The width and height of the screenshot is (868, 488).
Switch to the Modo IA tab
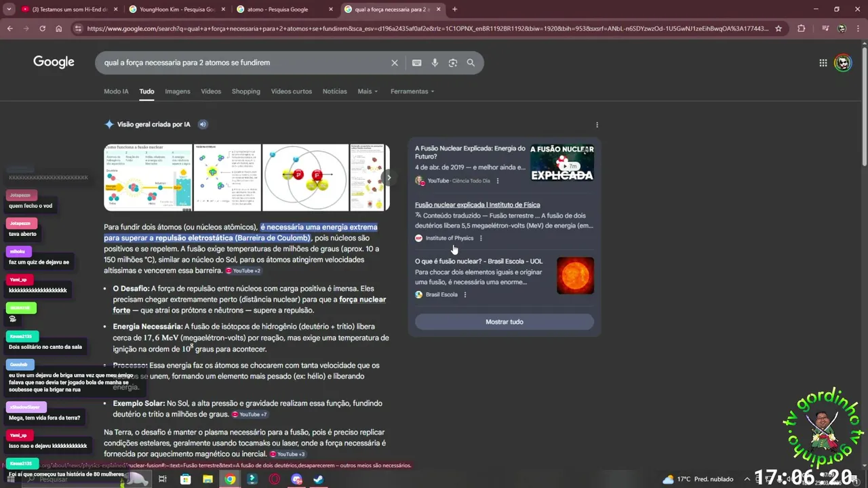[116, 91]
